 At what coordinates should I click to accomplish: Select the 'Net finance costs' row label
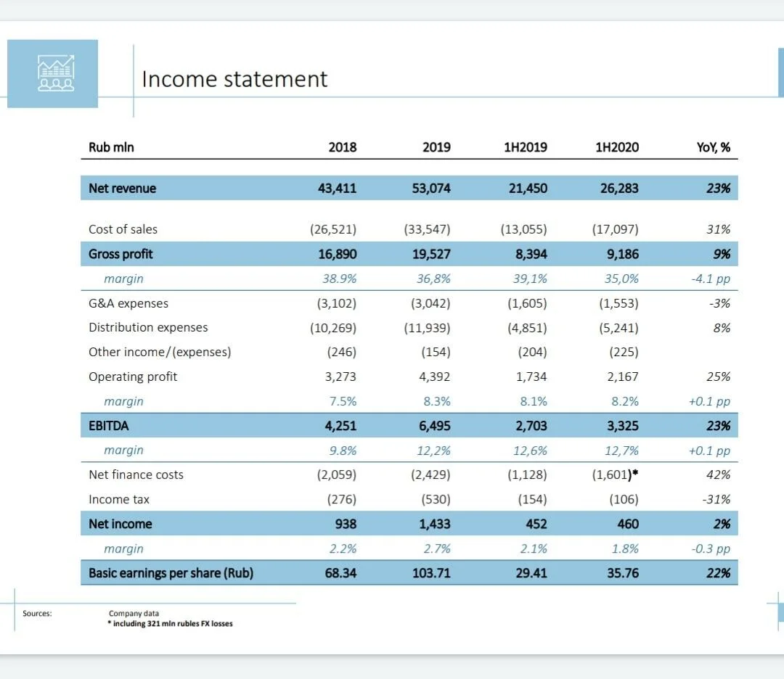[x=136, y=474]
